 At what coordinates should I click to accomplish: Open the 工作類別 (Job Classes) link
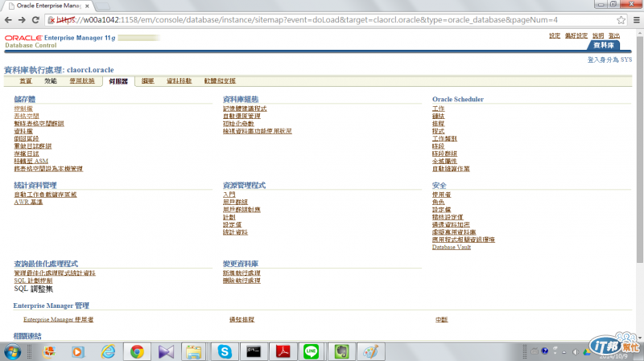[444, 138]
